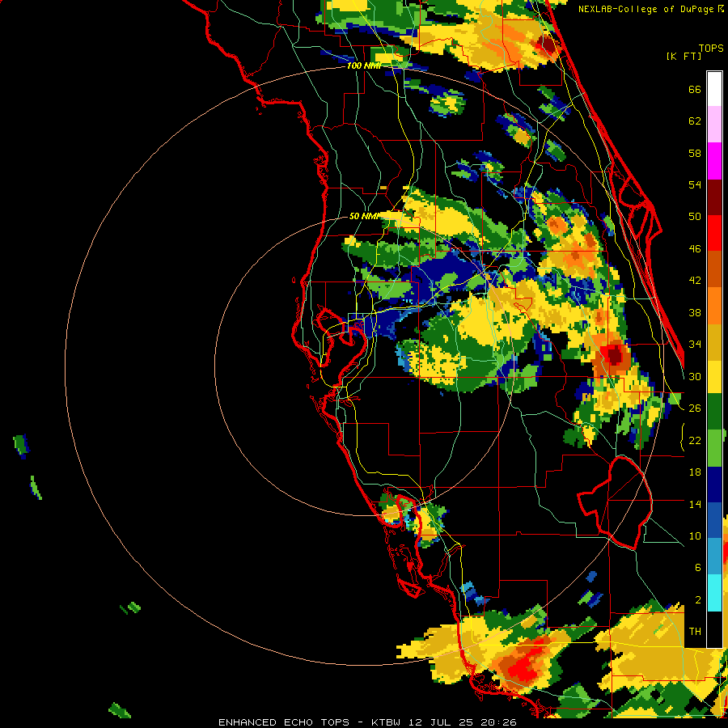728x728 pixels.
Task: Select the light green legend swatch
Action: tap(714, 448)
